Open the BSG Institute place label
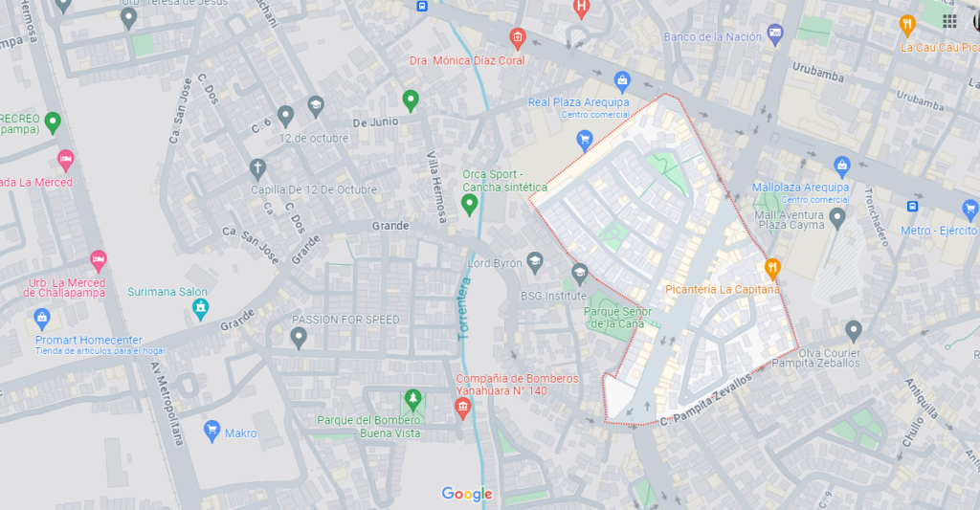The height and width of the screenshot is (510, 980). 554,296
